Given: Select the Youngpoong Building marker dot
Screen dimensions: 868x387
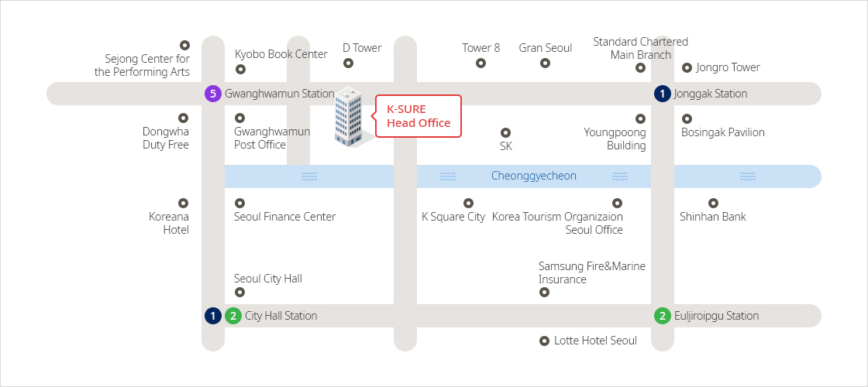Looking at the screenshot, I should tap(640, 118).
